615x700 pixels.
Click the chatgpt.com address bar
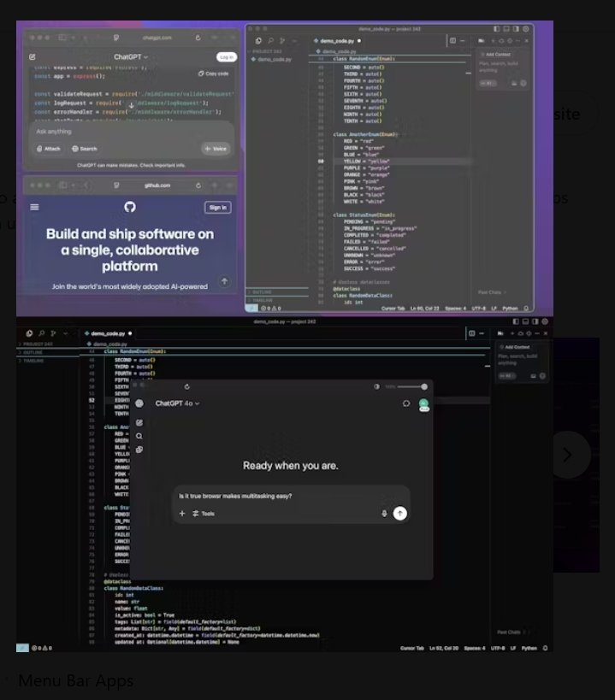(157, 38)
